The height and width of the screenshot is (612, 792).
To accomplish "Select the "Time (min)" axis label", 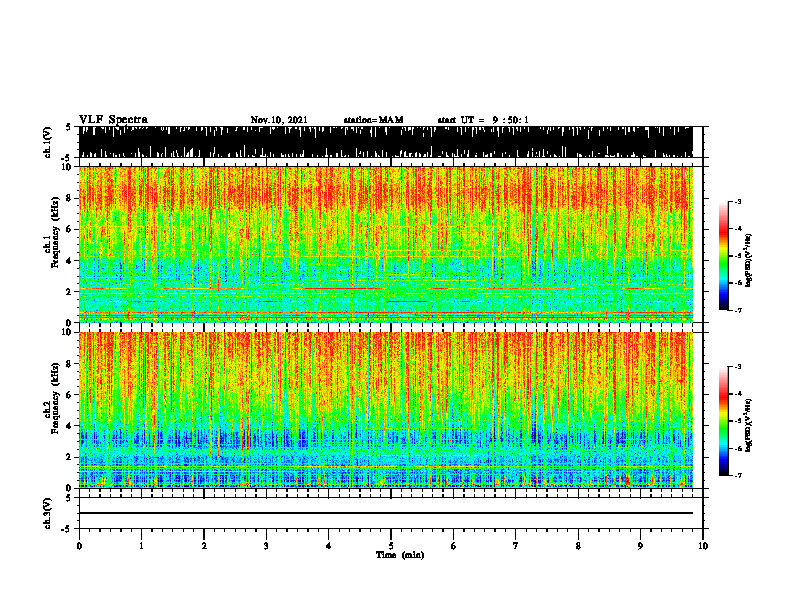I will tap(400, 555).
